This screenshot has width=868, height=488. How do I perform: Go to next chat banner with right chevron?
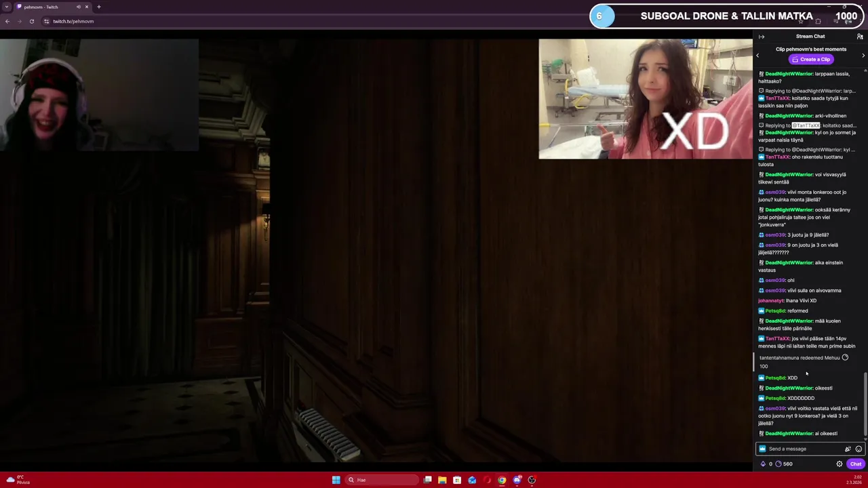pyautogui.click(x=863, y=56)
